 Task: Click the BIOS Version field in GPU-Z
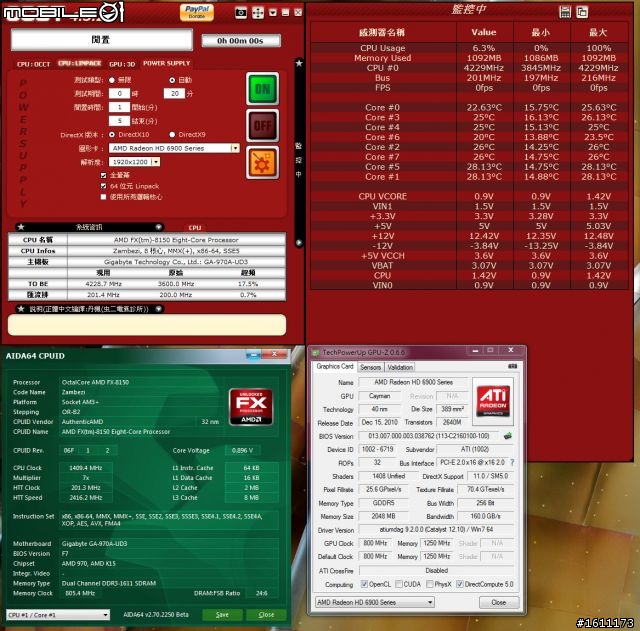click(x=429, y=436)
